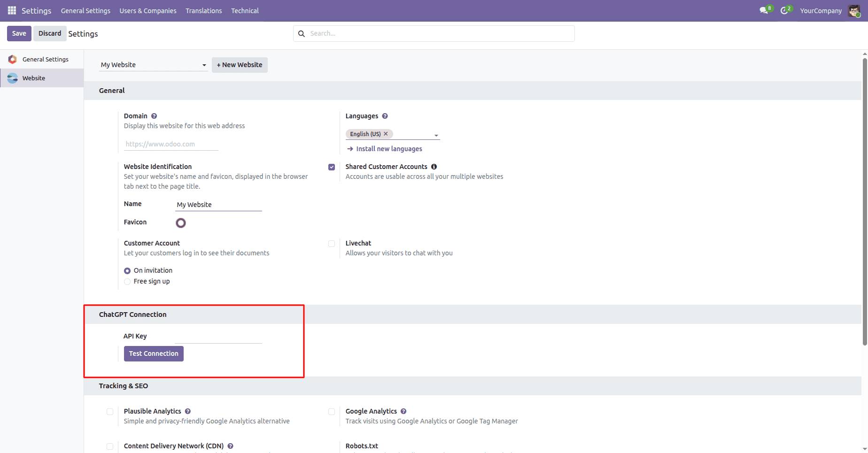This screenshot has height=453, width=868.
Task: Click the + New Website button
Action: pyautogui.click(x=240, y=65)
